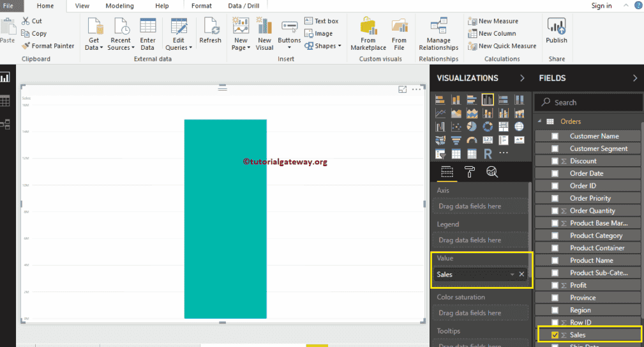This screenshot has height=347, width=644.
Task: Tick the Profit field checkbox
Action: (x=555, y=285)
